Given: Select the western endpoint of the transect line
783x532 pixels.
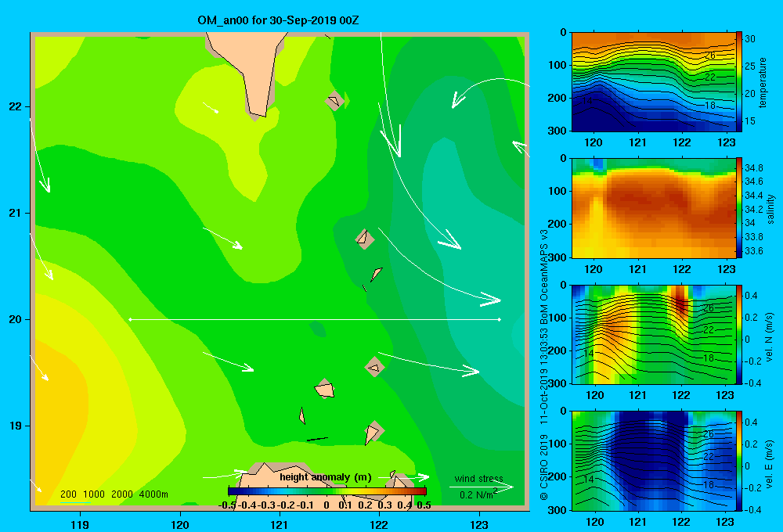Looking at the screenshot, I should tap(130, 319).
